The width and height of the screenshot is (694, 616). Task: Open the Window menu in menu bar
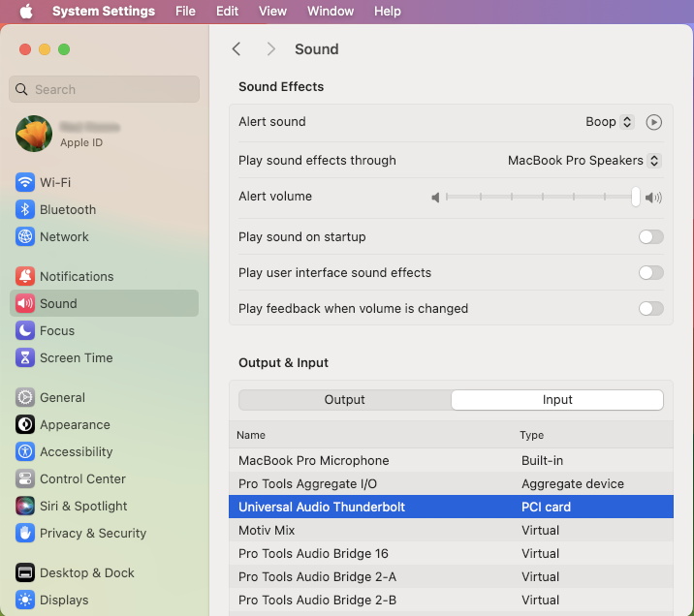(331, 11)
